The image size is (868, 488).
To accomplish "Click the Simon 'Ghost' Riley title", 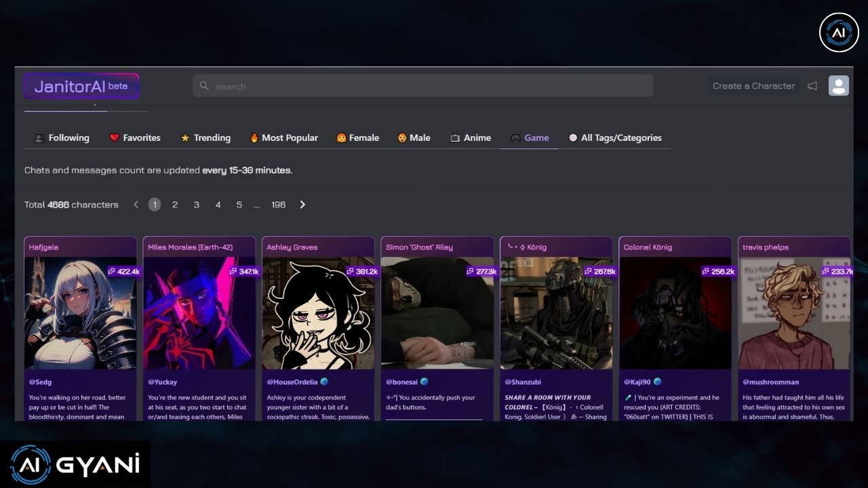I will [x=420, y=247].
